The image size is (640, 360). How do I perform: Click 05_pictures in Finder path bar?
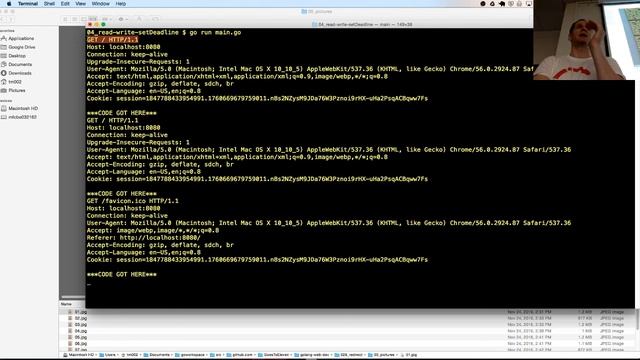click(384, 355)
